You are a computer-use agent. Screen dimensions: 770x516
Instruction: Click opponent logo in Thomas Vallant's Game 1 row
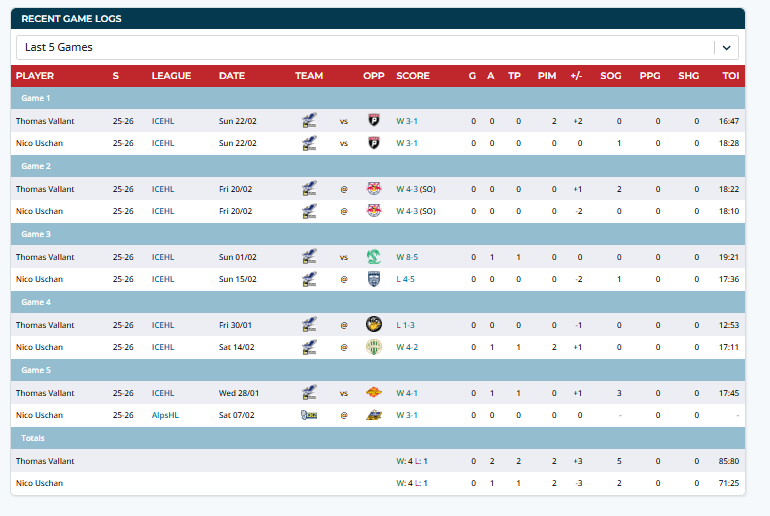(x=374, y=121)
